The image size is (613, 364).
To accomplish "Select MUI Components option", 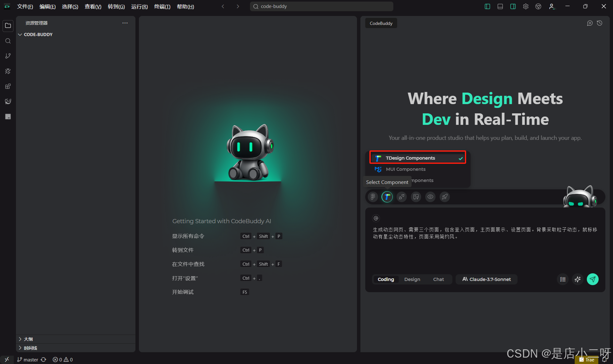I will point(418,169).
